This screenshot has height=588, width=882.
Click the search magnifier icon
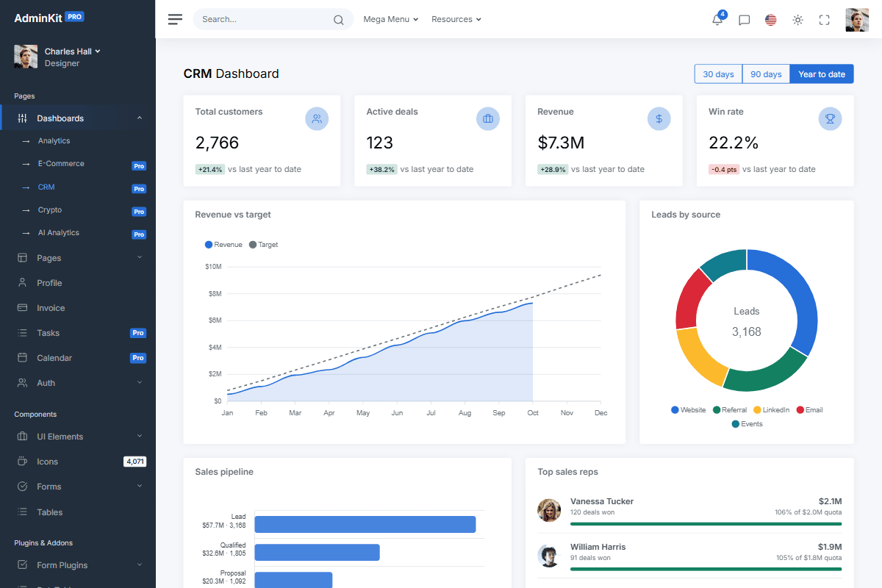[338, 20]
